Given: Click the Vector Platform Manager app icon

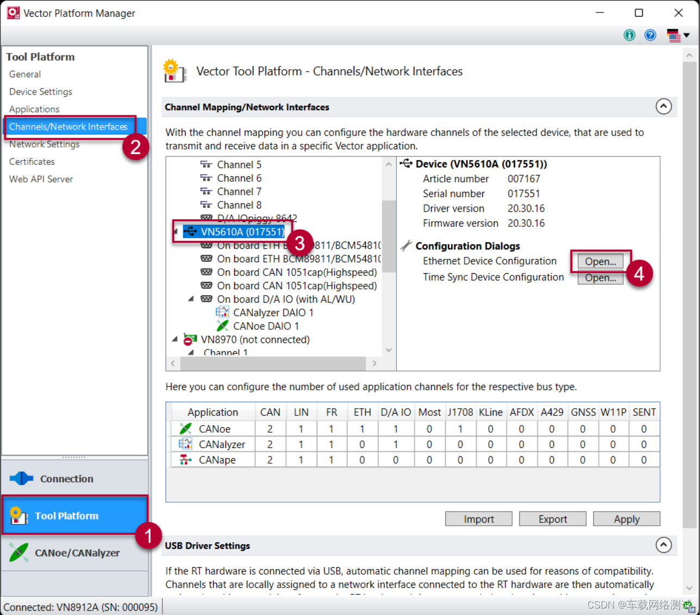Looking at the screenshot, I should [x=13, y=13].
